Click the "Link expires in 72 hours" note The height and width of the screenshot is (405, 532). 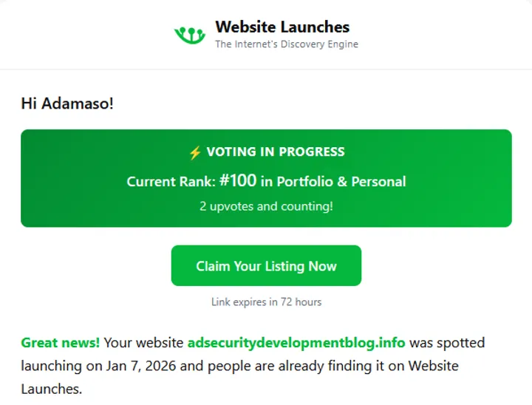click(266, 302)
